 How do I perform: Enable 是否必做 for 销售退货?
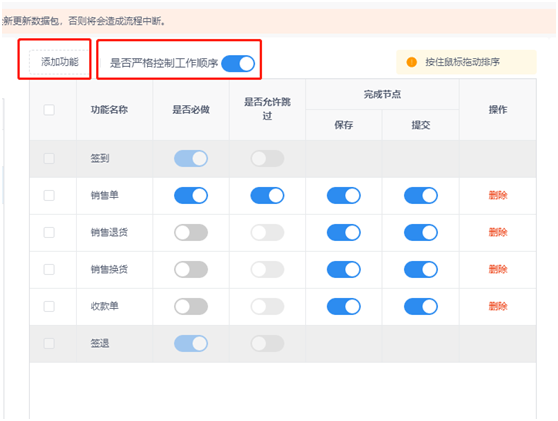[x=191, y=232]
